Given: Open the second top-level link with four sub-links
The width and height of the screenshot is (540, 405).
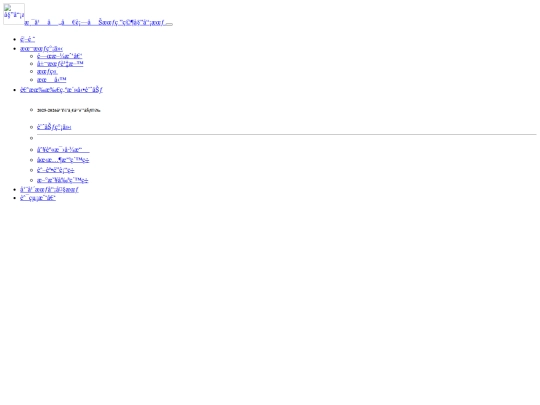Looking at the screenshot, I should [41, 49].
